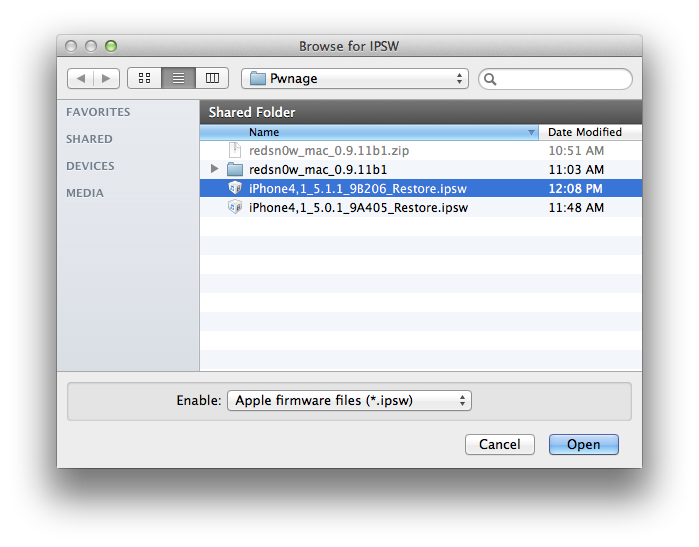Click MEDIA sidebar heading

pos(85,193)
